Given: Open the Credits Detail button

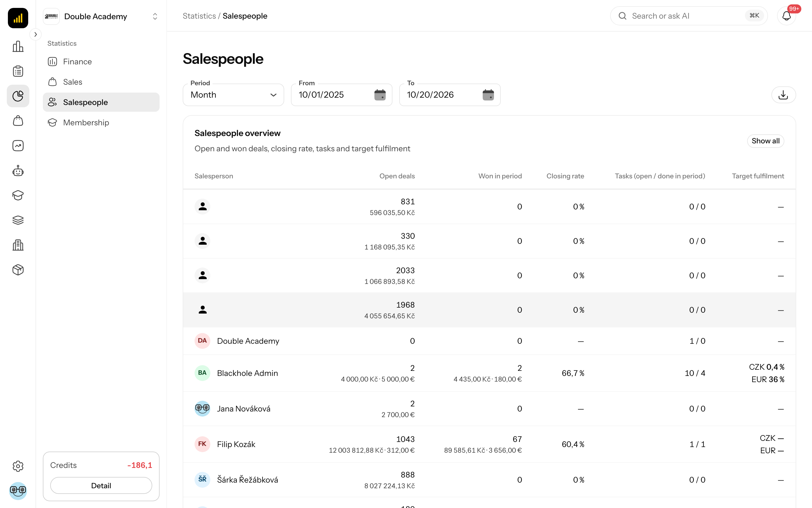Looking at the screenshot, I should coord(101,485).
